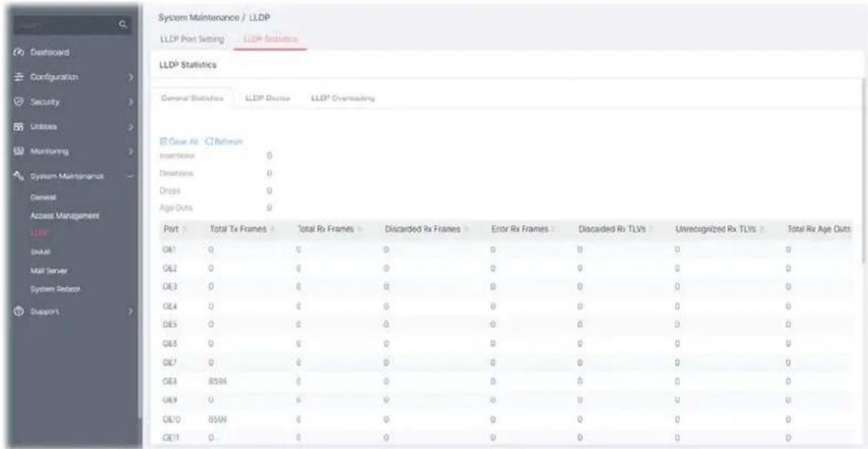This screenshot has width=868, height=449.
Task: Click the search magnifier icon in sidebar
Action: [123, 24]
